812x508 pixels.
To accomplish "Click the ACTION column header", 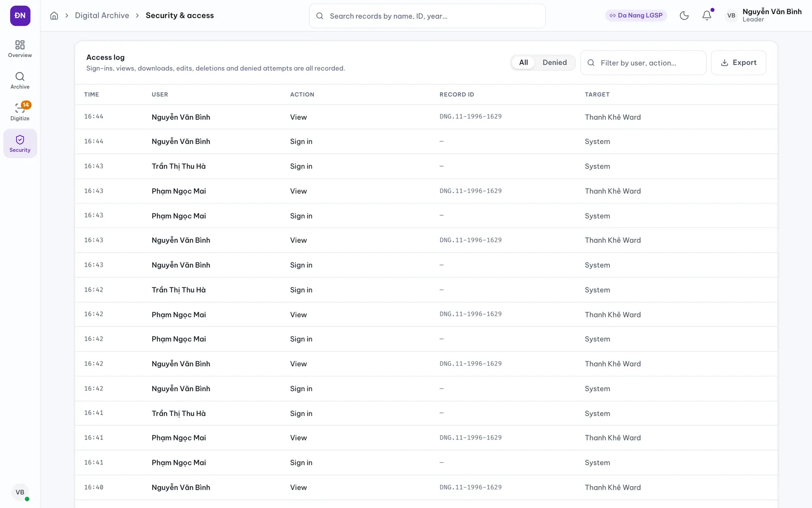I will [302, 94].
